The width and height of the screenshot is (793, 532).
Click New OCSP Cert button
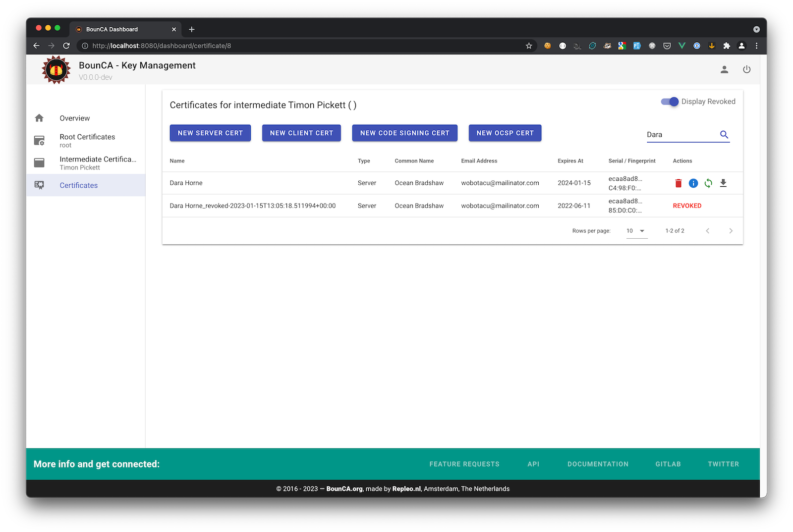(505, 133)
